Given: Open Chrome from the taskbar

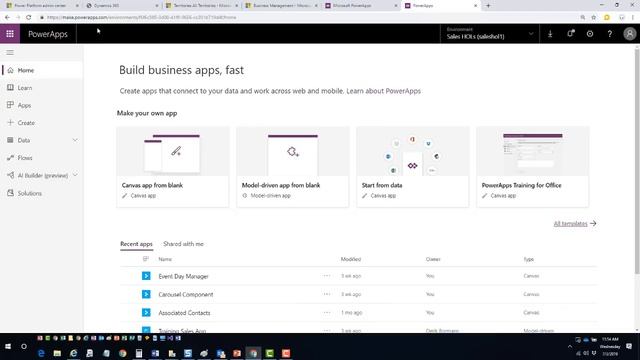Looking at the screenshot, I should tap(122, 353).
